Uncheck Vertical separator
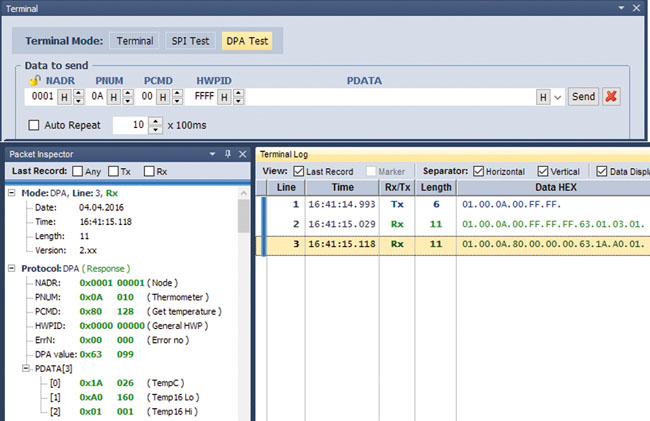650x421 pixels. click(543, 171)
